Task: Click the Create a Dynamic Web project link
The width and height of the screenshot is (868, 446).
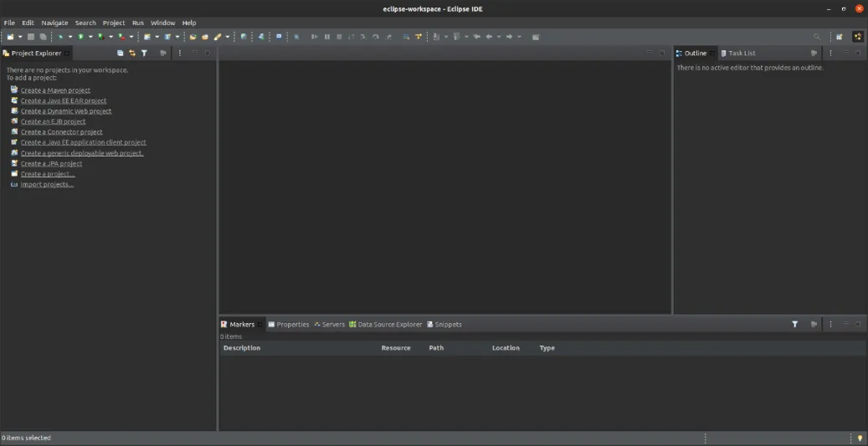Action: coord(66,111)
